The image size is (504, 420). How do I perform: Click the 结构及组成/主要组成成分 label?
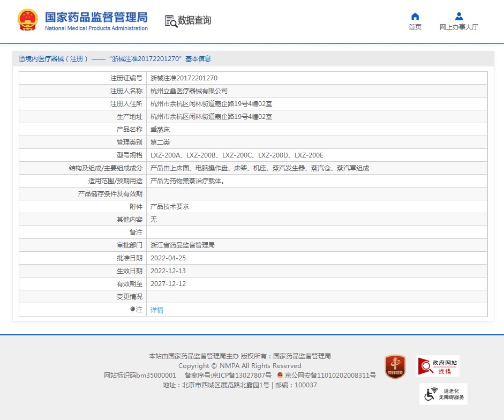106,168
